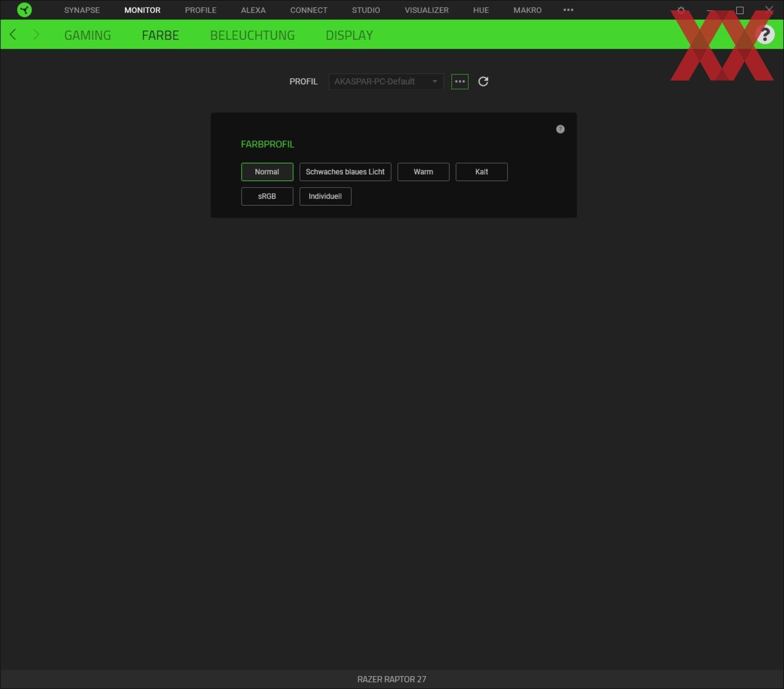Go forward with the right arrow
Image resolution: width=784 pixels, height=689 pixels.
(x=36, y=35)
